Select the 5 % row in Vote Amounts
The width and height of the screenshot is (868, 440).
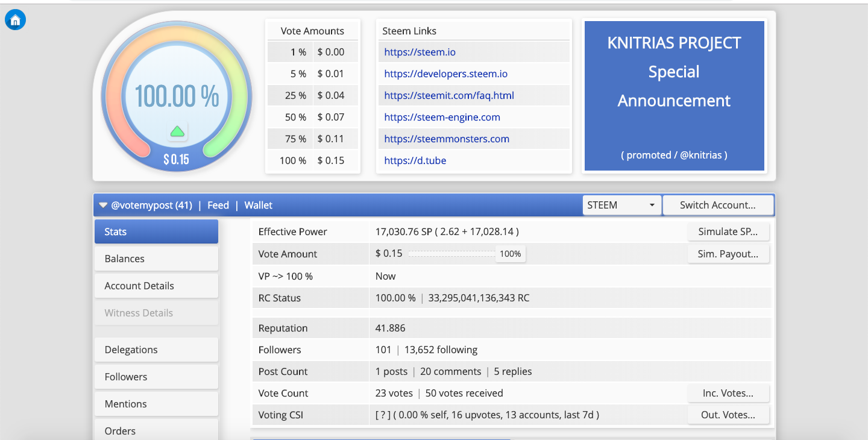313,74
